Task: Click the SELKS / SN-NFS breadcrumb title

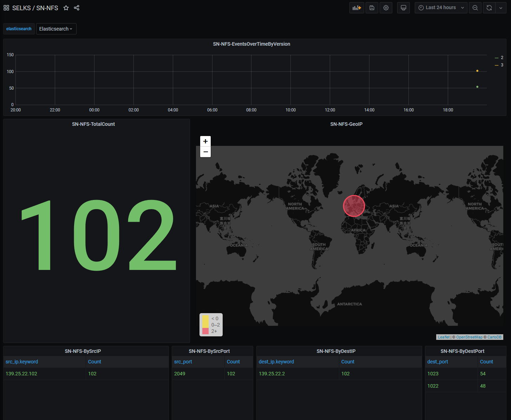Action: 35,8
